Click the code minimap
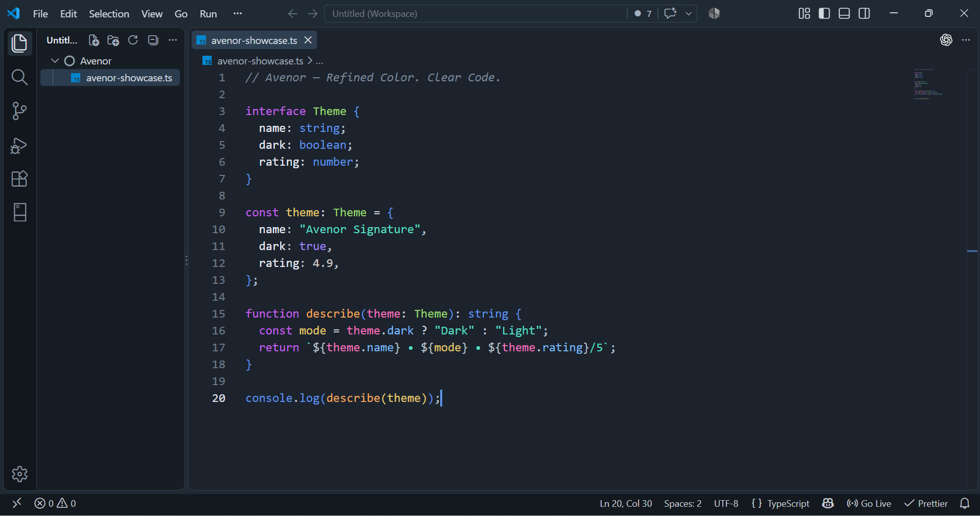 click(x=927, y=84)
